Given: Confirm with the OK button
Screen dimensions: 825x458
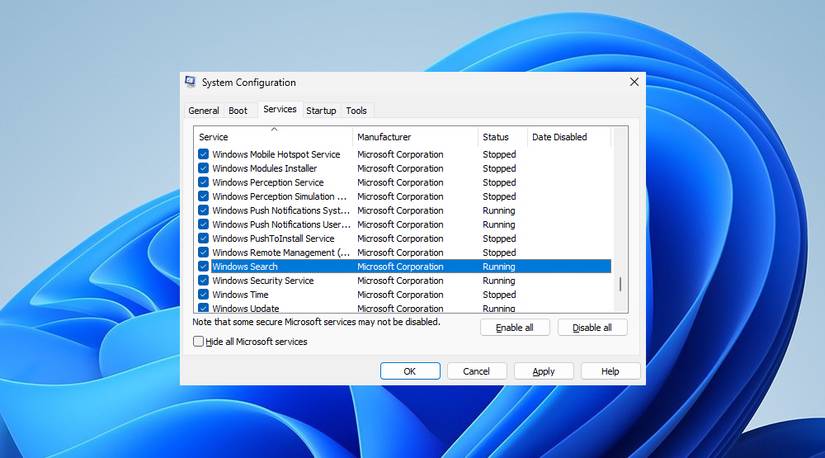Looking at the screenshot, I should point(410,371).
